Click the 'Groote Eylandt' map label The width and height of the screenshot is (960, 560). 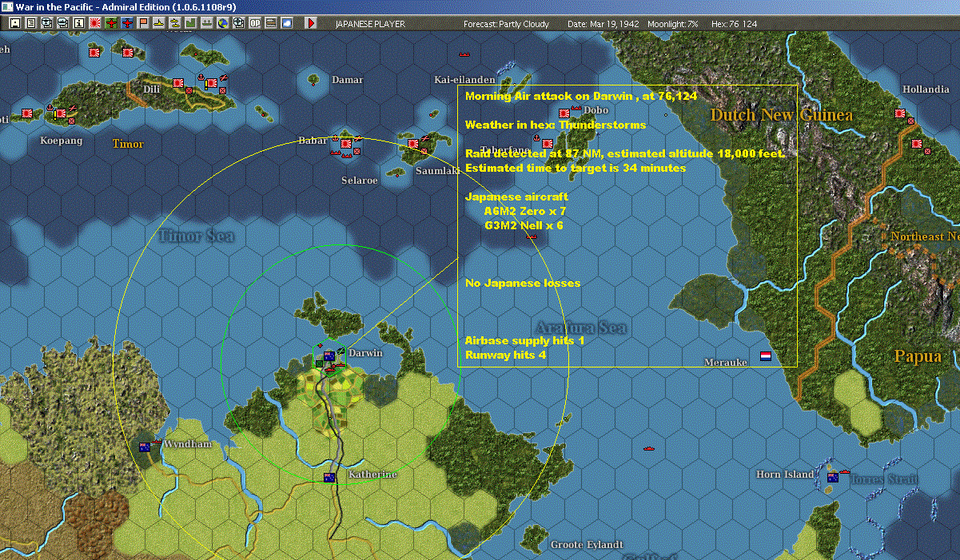587,545
